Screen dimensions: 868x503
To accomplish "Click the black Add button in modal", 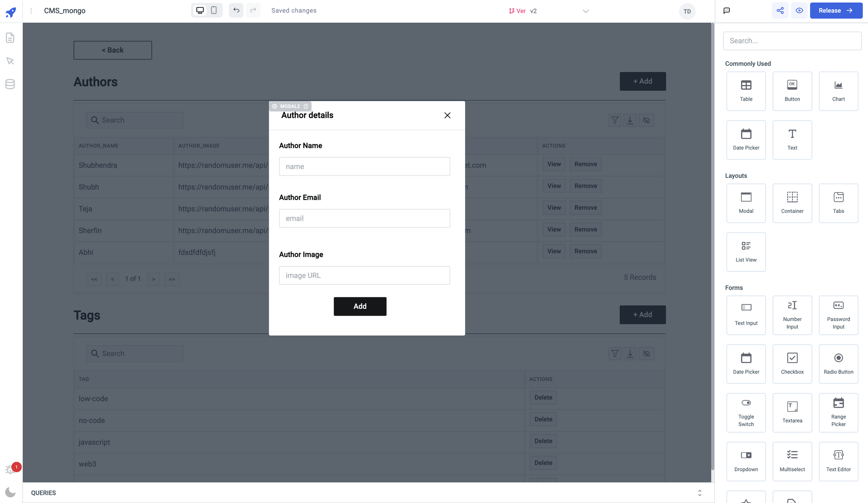I will [360, 306].
